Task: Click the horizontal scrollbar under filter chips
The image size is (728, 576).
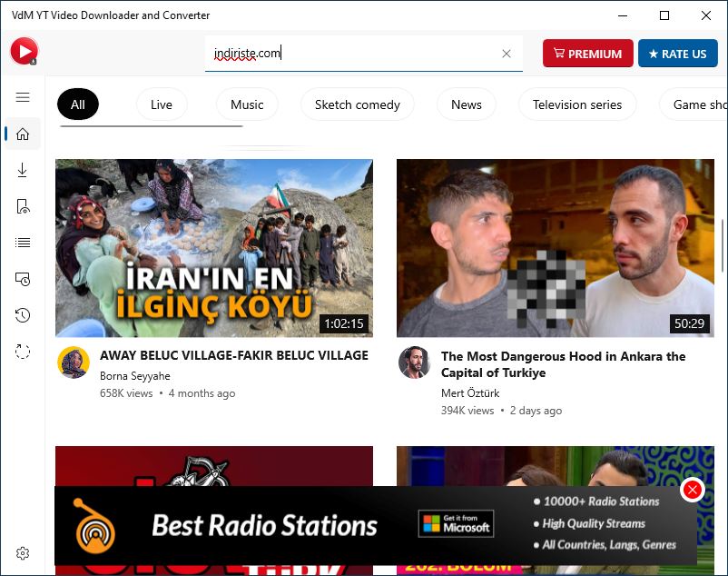Action: [x=152, y=126]
